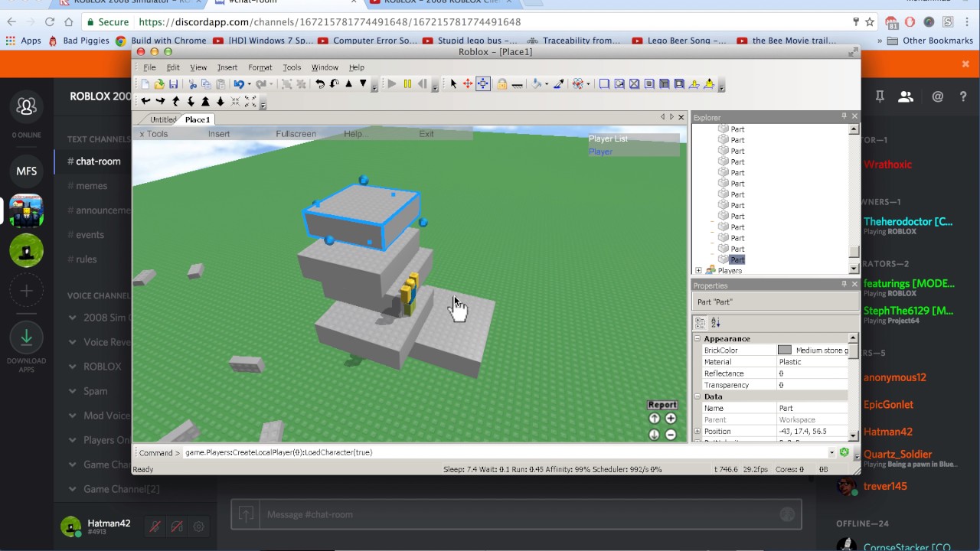The height and width of the screenshot is (551, 980).
Task: Click the Command input field
Action: [505, 452]
